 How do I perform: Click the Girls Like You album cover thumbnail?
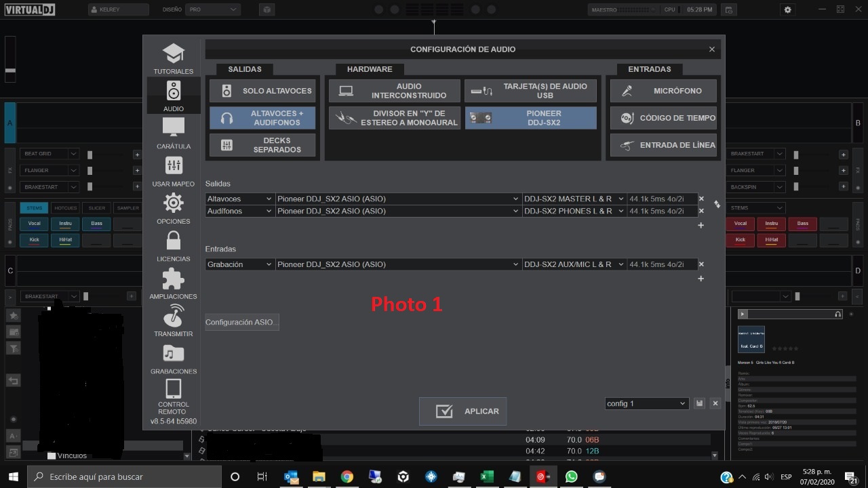(751, 339)
